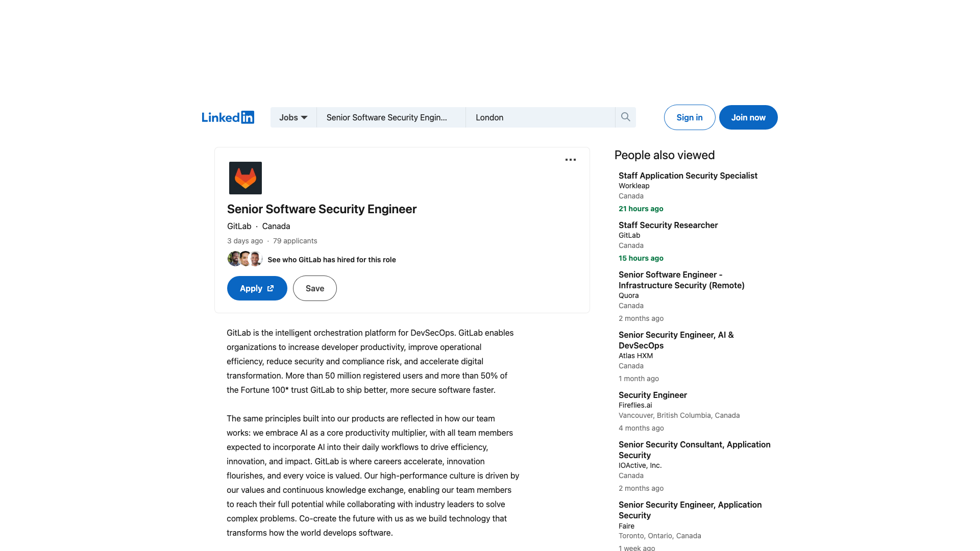The image size is (980, 551).
Task: Open Staff Security Researcher job
Action: point(668,225)
